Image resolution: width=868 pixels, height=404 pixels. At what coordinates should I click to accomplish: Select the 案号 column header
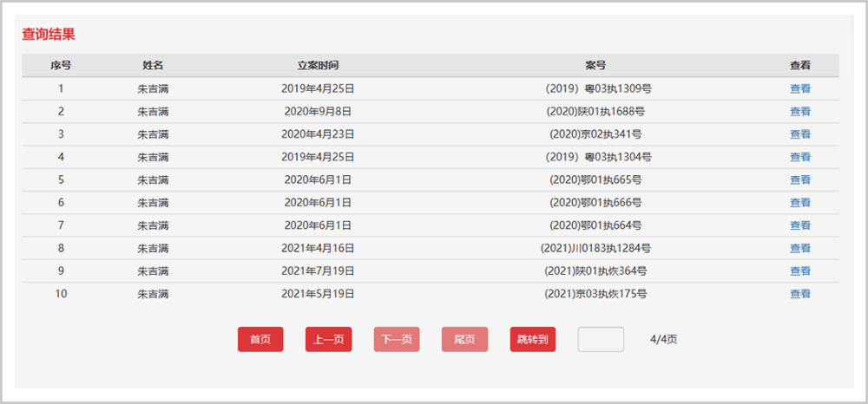(x=595, y=65)
